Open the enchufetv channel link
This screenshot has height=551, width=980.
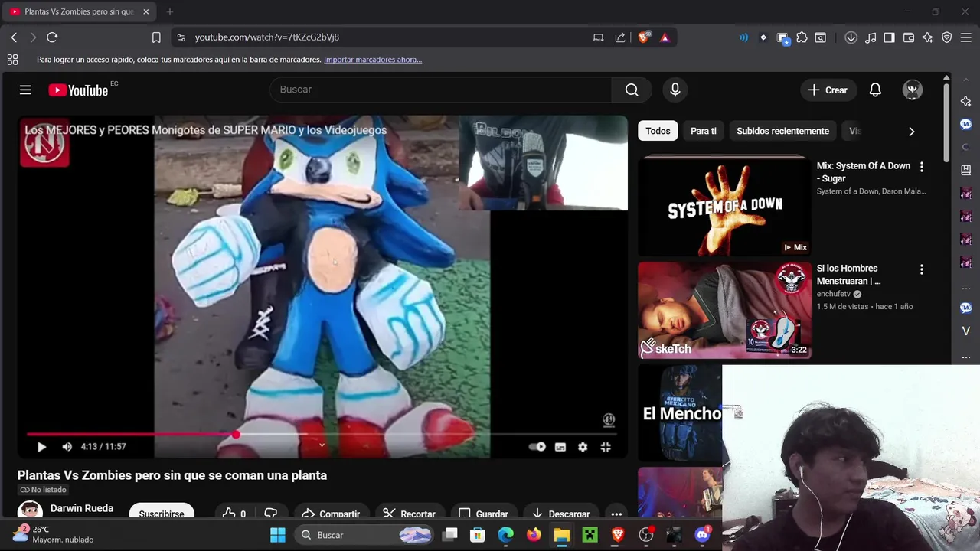[x=833, y=294]
